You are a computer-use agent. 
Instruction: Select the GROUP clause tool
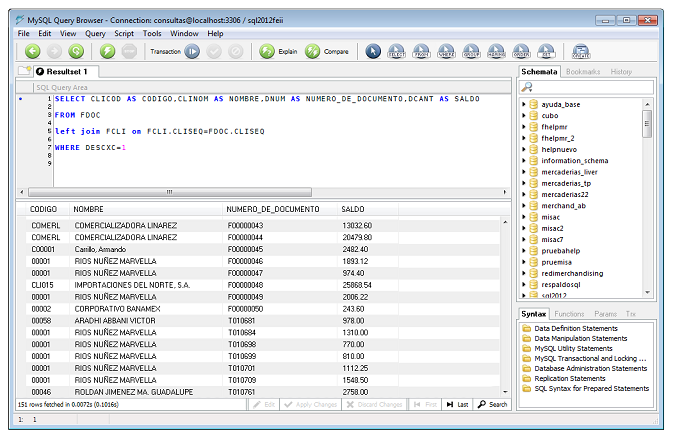[x=471, y=51]
